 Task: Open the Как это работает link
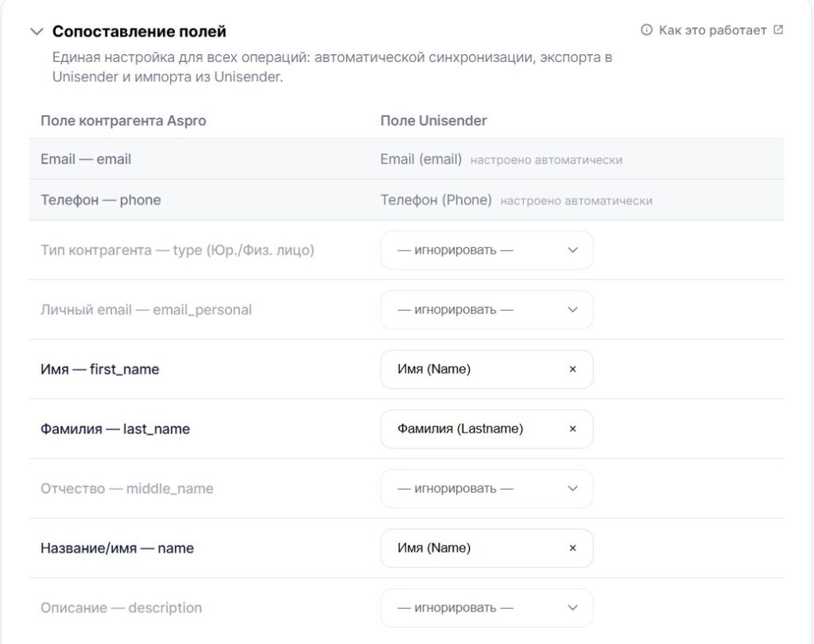(712, 30)
